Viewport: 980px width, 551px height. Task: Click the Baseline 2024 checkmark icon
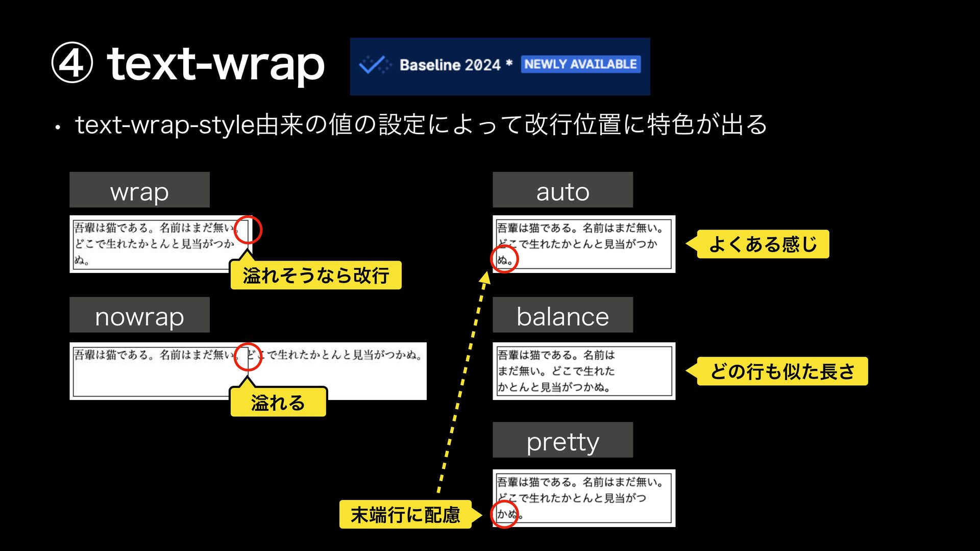click(x=375, y=65)
